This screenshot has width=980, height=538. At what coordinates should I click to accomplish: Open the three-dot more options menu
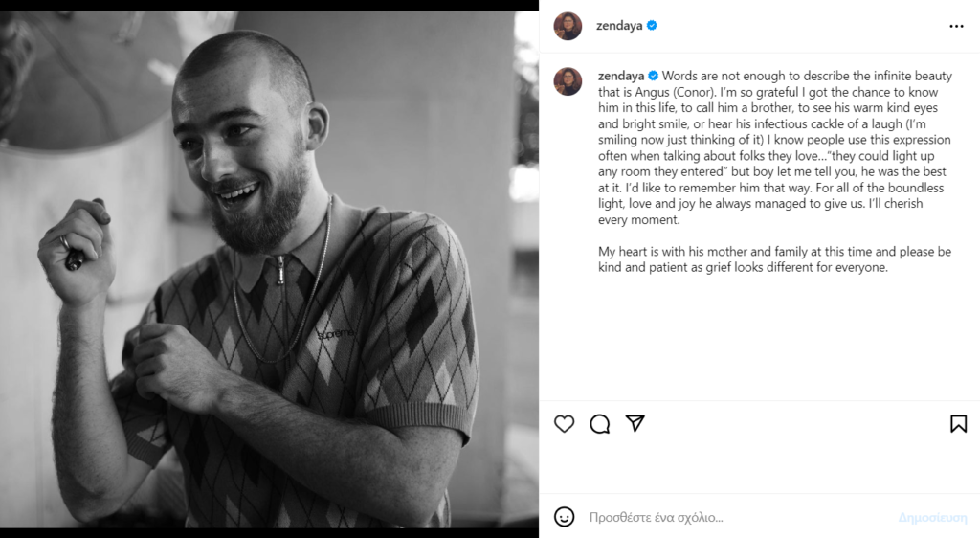coord(956,26)
